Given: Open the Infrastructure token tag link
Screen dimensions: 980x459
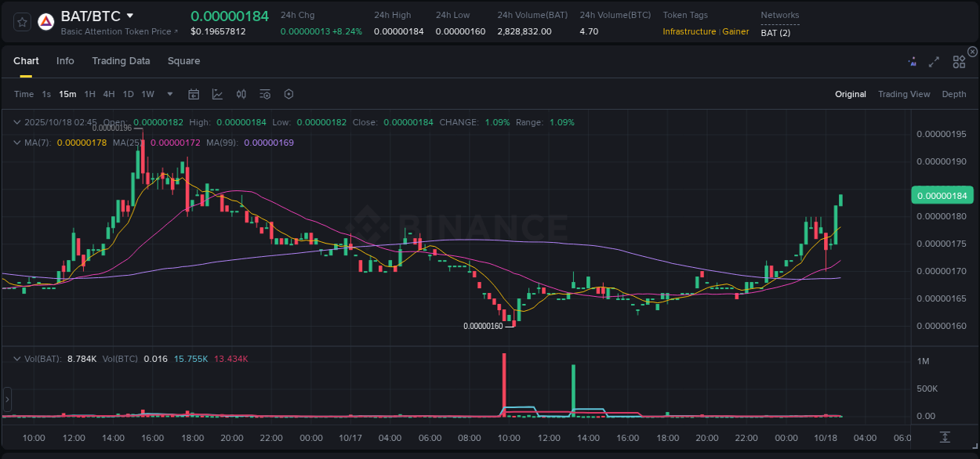Looking at the screenshot, I should [x=688, y=31].
